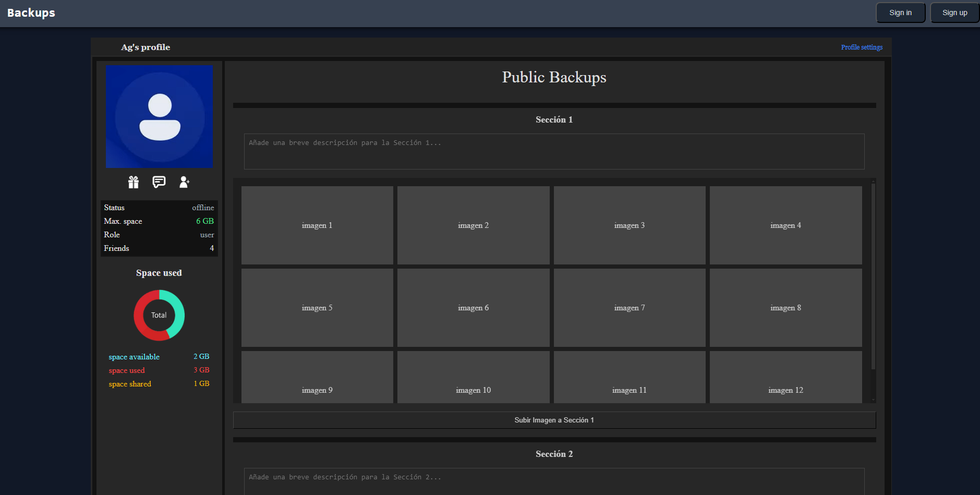Send a gift to Ag
Viewport: 980px width, 495px height.
tap(134, 182)
